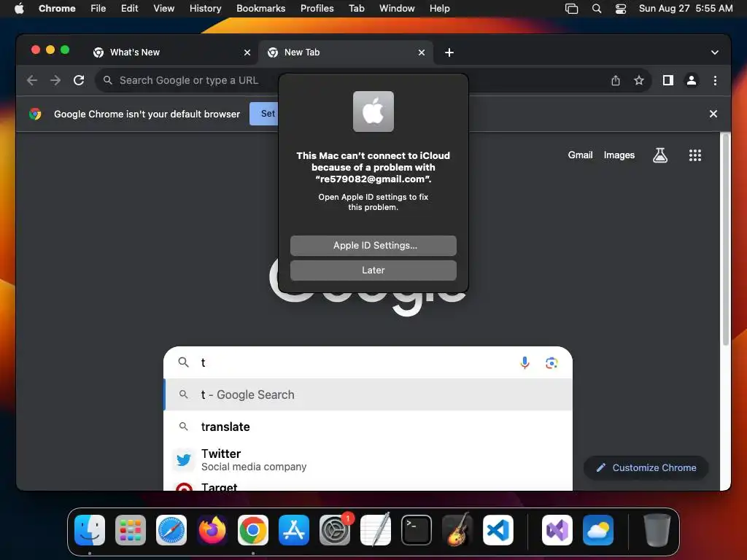Close the What's New tab

(247, 52)
